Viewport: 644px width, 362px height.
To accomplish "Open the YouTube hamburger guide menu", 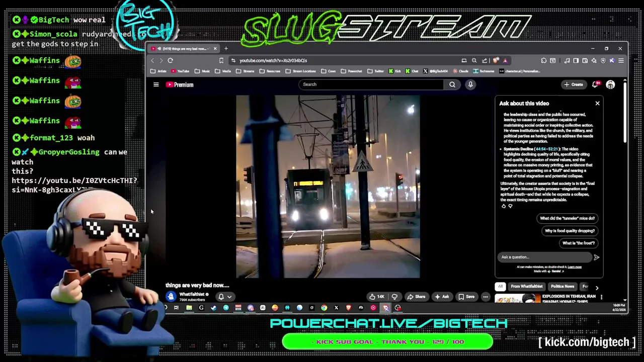I will [156, 84].
